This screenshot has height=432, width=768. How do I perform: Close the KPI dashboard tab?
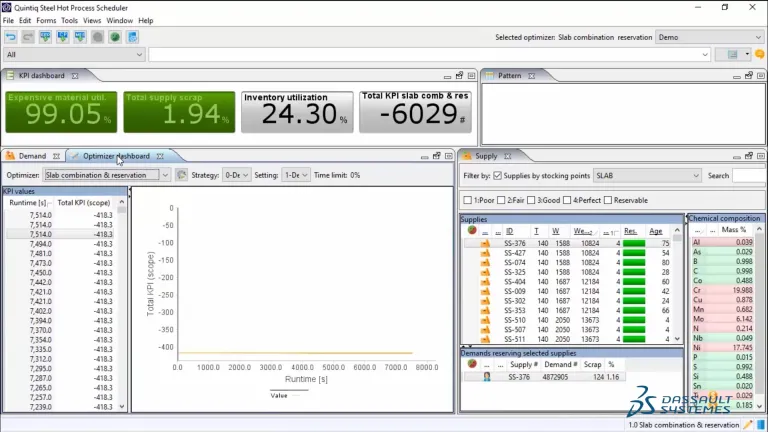pos(75,76)
